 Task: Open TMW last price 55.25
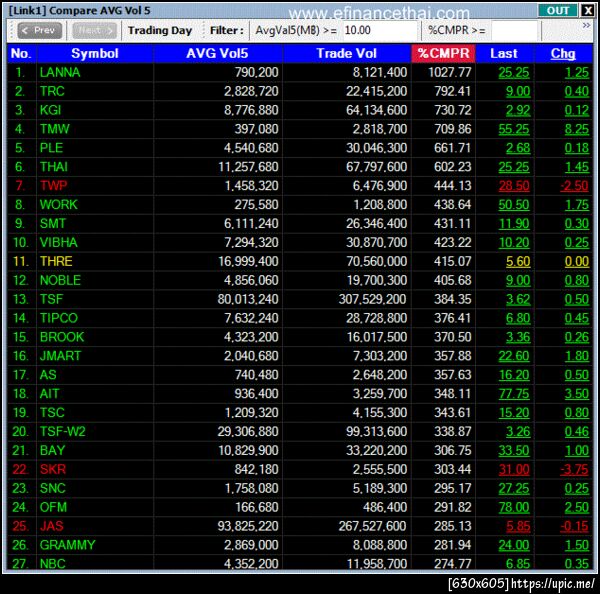[x=514, y=129]
